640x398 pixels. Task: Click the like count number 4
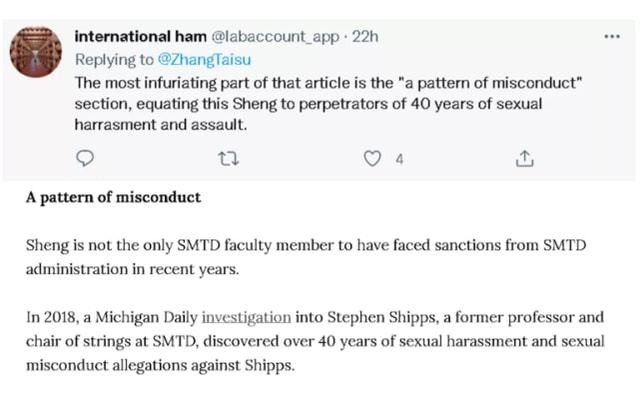pyautogui.click(x=399, y=159)
